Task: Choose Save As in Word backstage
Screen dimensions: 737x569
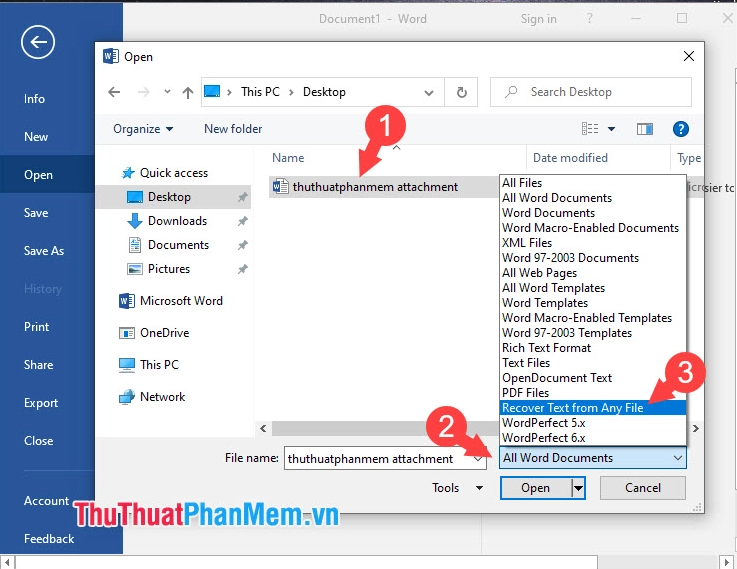Action: [x=44, y=251]
